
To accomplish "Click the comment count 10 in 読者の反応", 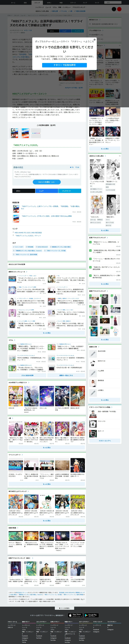I will (x=77, y=167).
